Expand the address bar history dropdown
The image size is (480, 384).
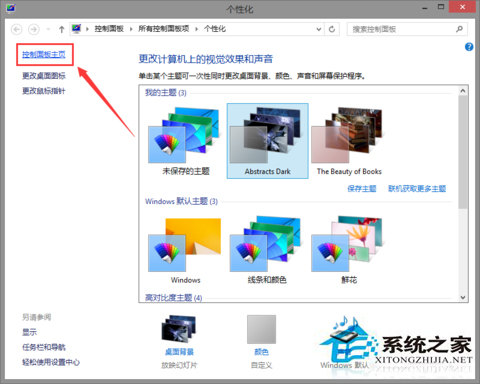tap(319, 29)
